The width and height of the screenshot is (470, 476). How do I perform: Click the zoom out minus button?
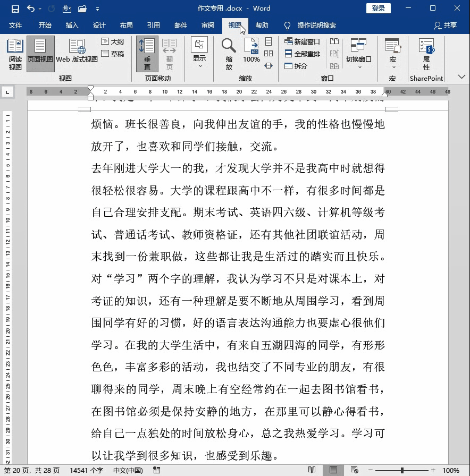pos(371,470)
